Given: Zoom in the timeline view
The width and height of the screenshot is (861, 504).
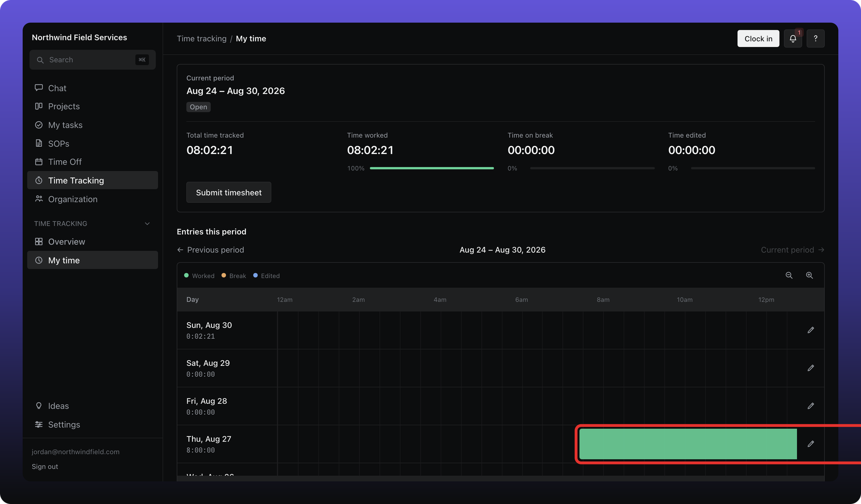Looking at the screenshot, I should point(809,275).
